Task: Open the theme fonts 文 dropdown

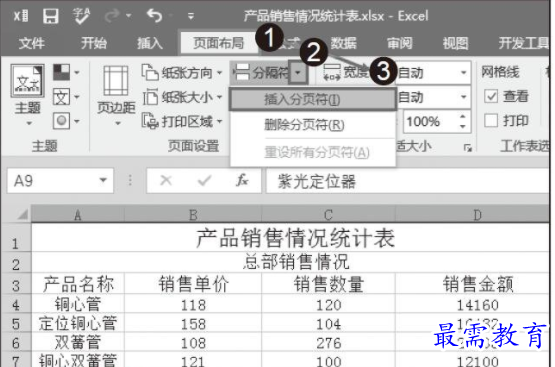Action: [x=66, y=97]
